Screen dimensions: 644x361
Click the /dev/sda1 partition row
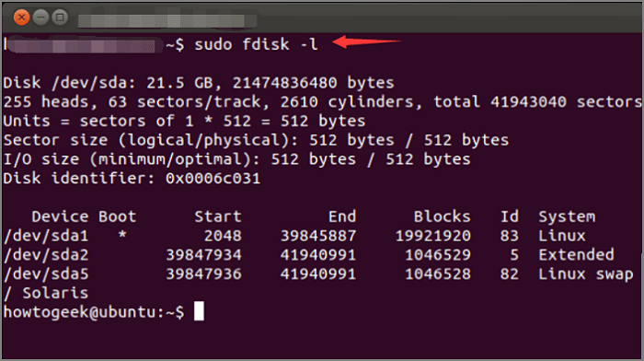coord(294,236)
